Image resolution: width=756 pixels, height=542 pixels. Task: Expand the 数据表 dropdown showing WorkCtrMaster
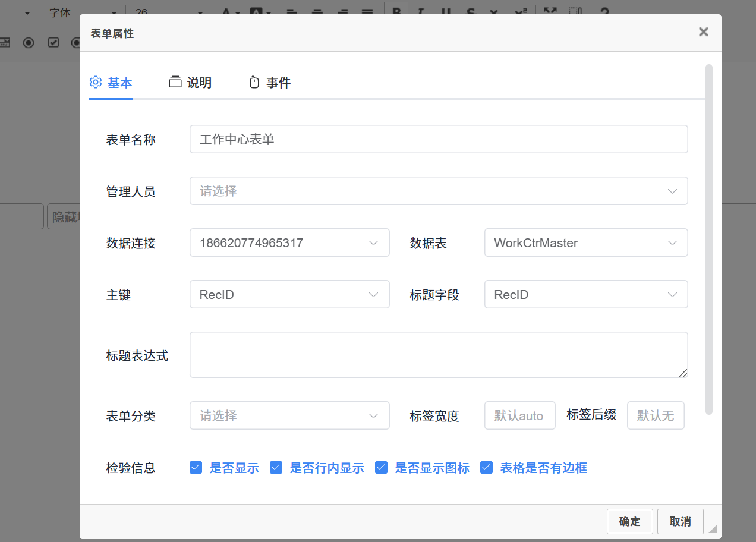point(586,242)
